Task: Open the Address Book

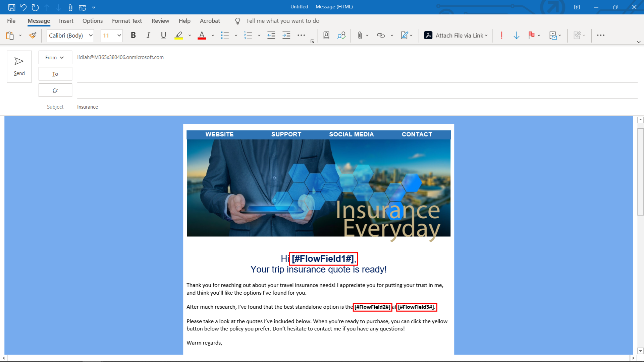Action: [326, 35]
